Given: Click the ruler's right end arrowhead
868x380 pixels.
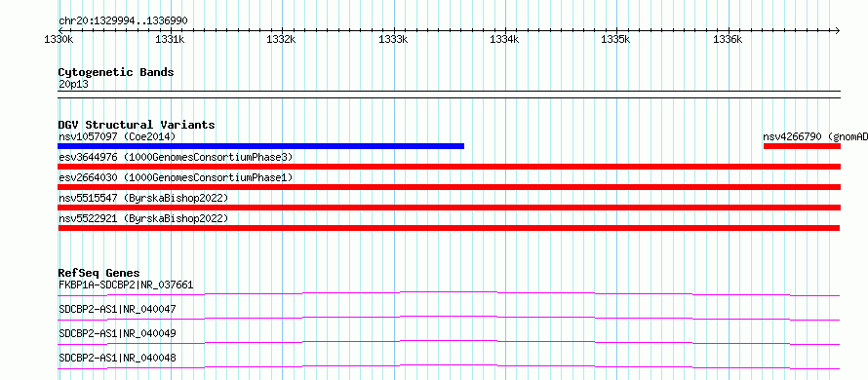Looking at the screenshot, I should (837, 30).
